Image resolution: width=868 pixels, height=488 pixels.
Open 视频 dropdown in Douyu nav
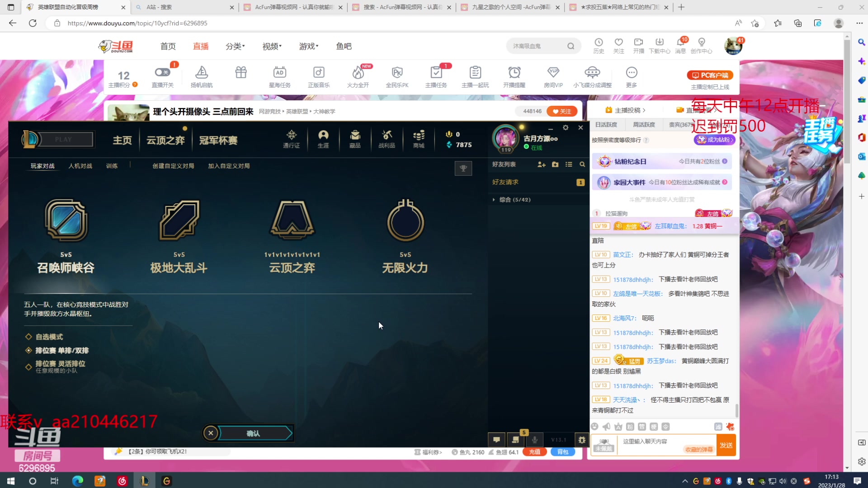pyautogui.click(x=272, y=46)
